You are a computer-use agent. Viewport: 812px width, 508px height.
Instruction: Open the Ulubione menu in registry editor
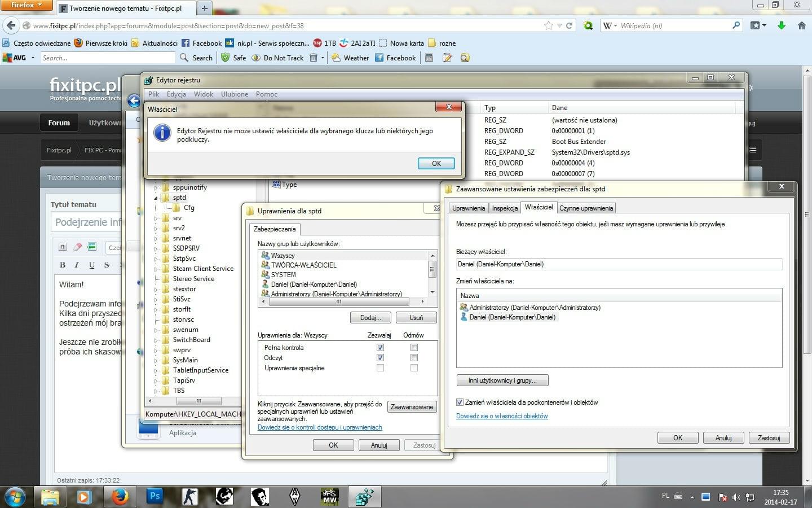coord(234,94)
